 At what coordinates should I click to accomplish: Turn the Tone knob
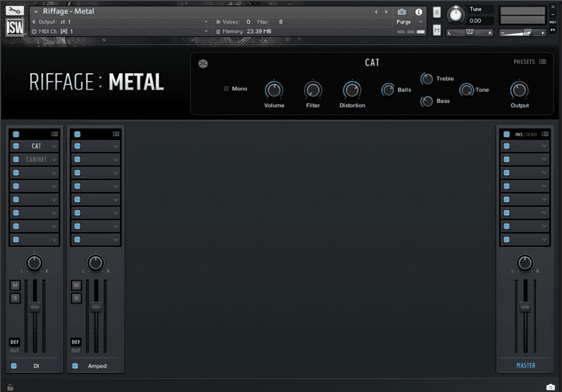coord(466,90)
